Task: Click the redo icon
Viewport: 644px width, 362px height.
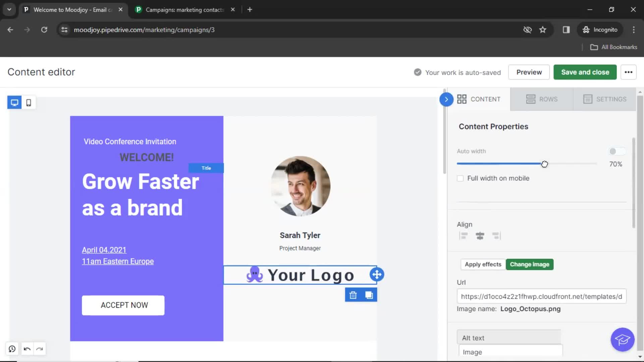Action: coord(39,349)
